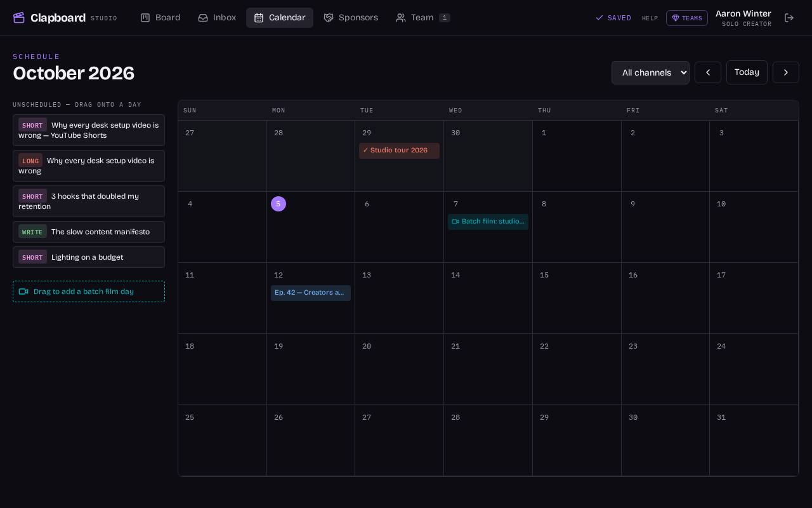Select the October 31 day cell
Screen dimensions: 812x508
[x=754, y=440]
